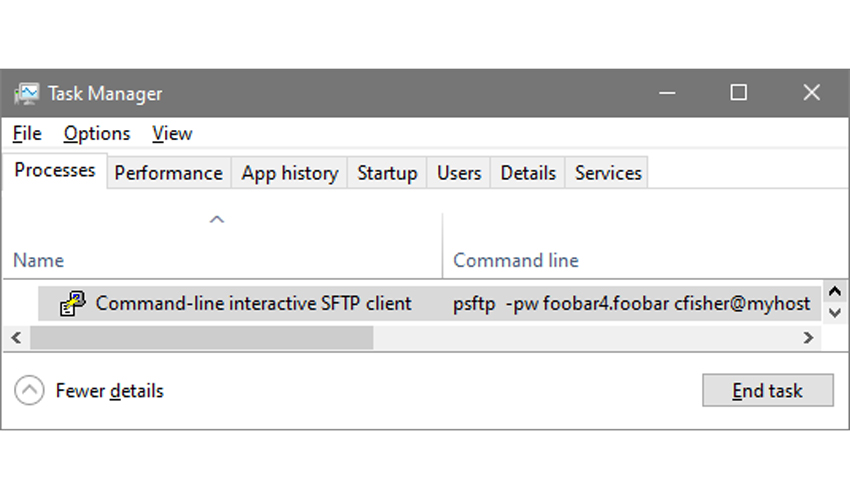
Task: Switch to the App history tab
Action: (289, 173)
